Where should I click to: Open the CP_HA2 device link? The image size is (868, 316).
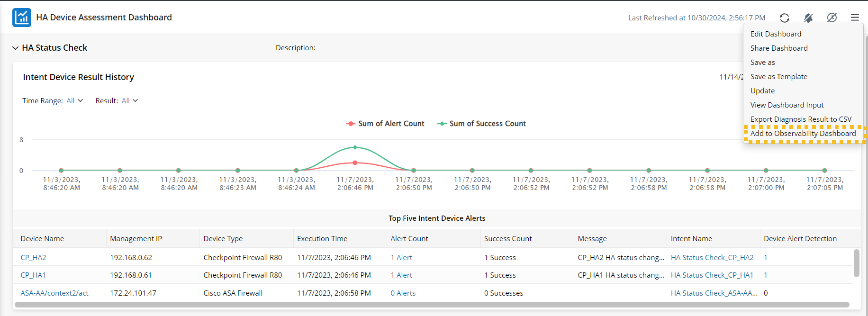click(x=33, y=258)
